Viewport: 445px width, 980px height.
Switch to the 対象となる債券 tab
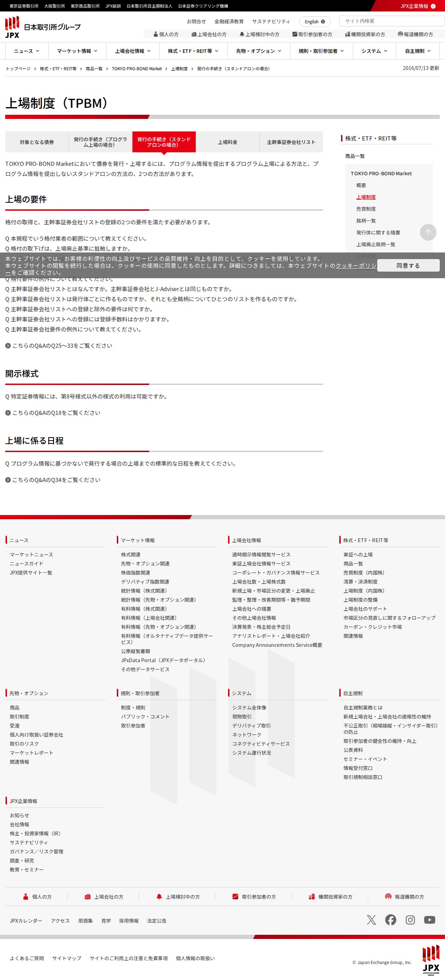pos(37,142)
